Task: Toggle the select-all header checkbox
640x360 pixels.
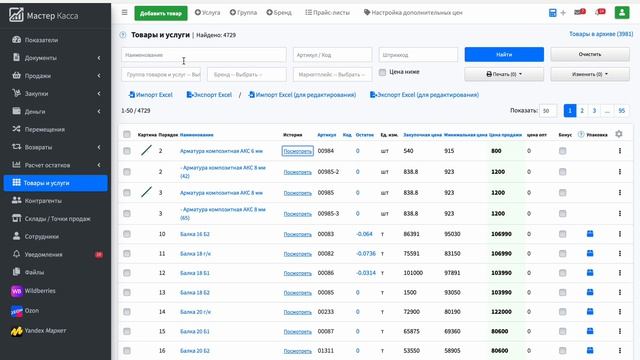Action: [127, 134]
